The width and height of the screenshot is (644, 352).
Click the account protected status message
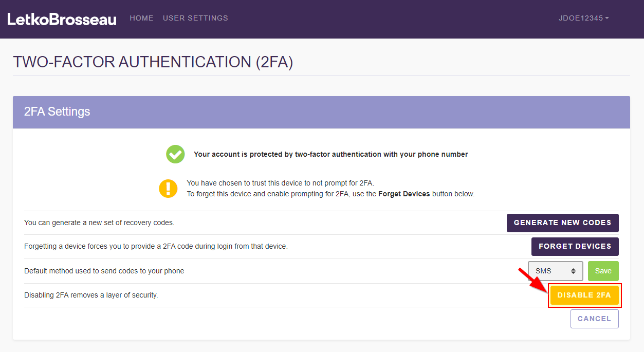point(330,154)
